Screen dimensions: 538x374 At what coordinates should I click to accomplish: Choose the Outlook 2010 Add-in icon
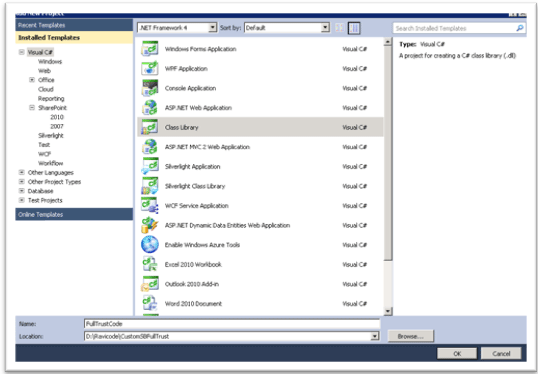150,283
